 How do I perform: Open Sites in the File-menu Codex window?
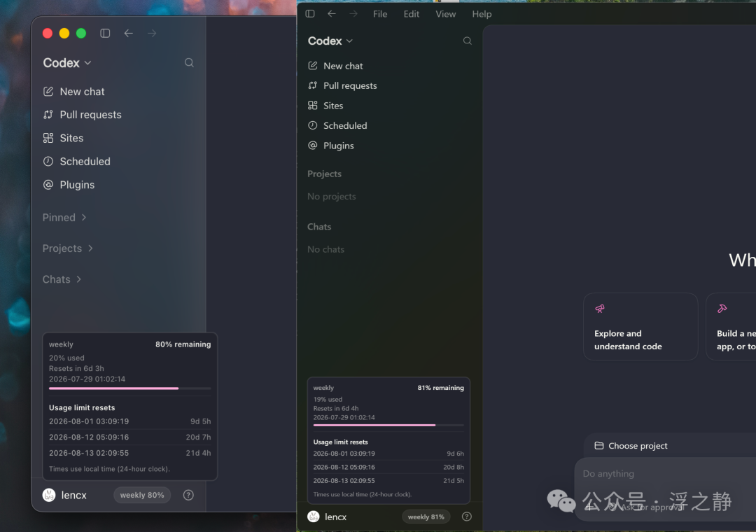(x=325, y=106)
